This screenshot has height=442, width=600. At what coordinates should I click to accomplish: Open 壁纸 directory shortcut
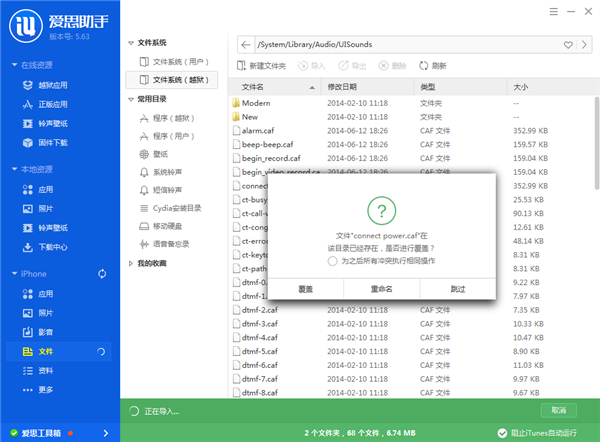click(153, 154)
